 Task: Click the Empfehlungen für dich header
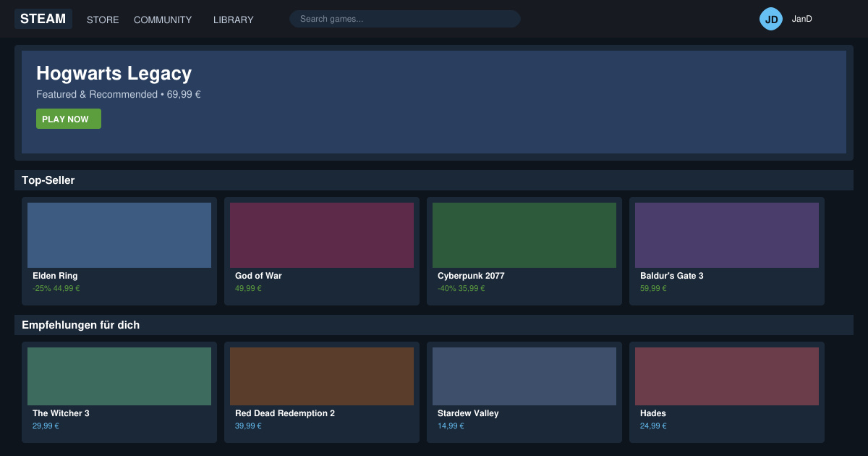[x=434, y=325]
